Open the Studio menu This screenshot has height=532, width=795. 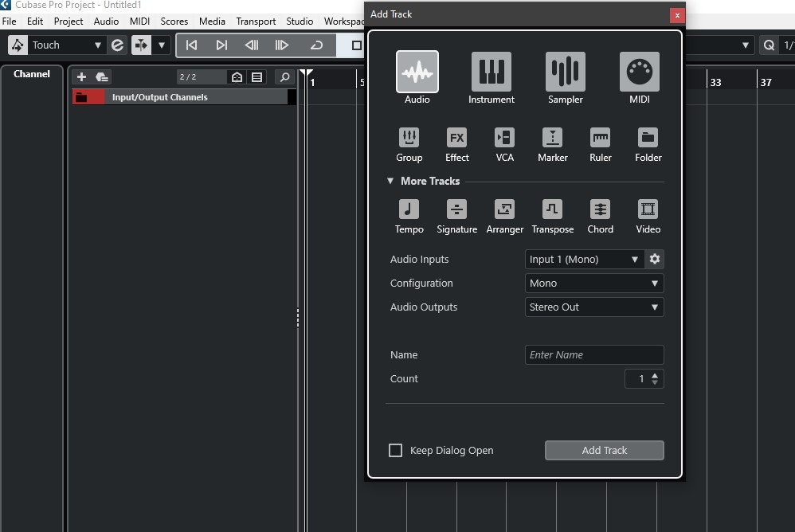click(300, 22)
